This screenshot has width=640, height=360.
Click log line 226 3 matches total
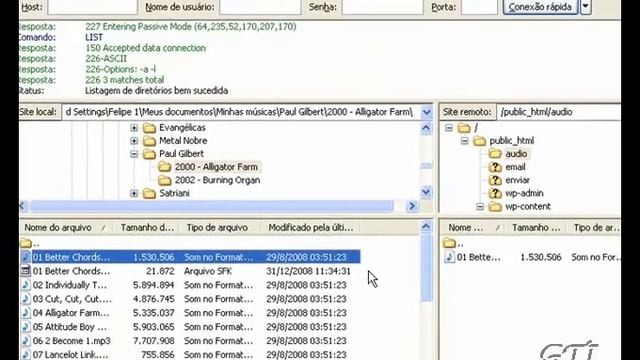click(124, 80)
